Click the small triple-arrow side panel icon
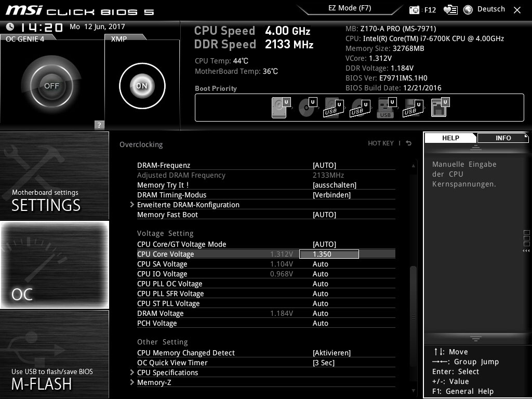This screenshot has width=532, height=399. click(x=526, y=251)
